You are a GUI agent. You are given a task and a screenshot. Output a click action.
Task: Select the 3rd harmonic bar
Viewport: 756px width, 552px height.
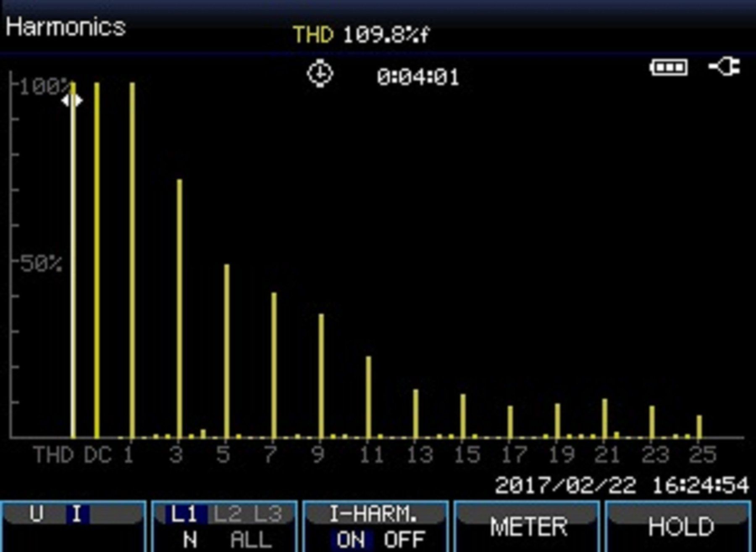(x=179, y=309)
